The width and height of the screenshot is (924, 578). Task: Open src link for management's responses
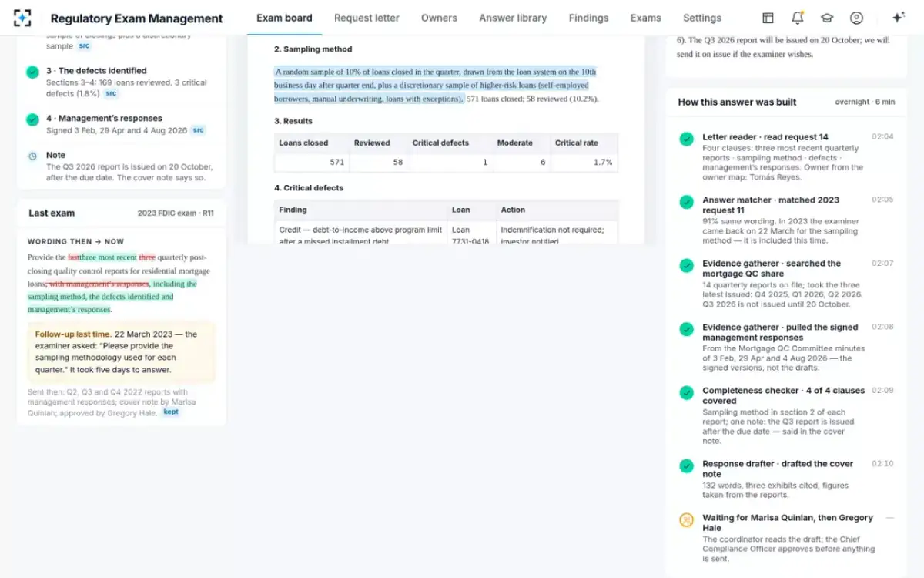pyautogui.click(x=199, y=130)
